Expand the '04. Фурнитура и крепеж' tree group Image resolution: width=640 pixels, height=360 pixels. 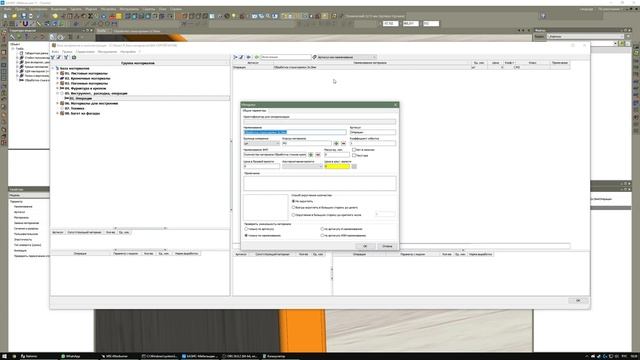(x=58, y=88)
